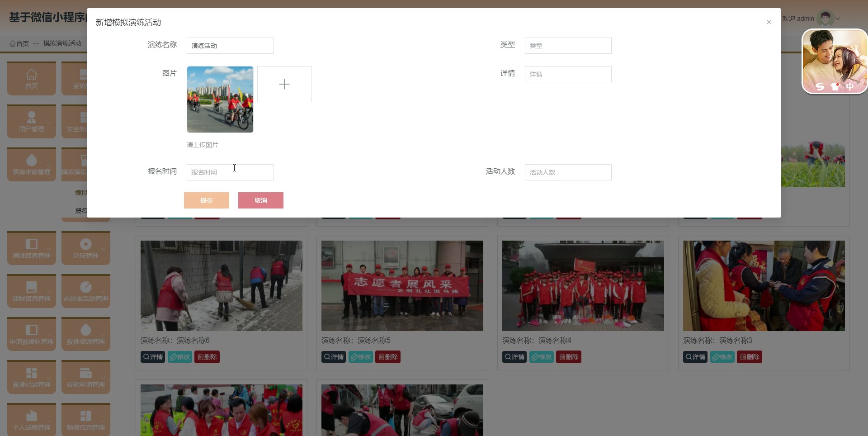Click the small house icon in the breadcrumb
Image resolution: width=868 pixels, height=436 pixels.
coord(13,43)
